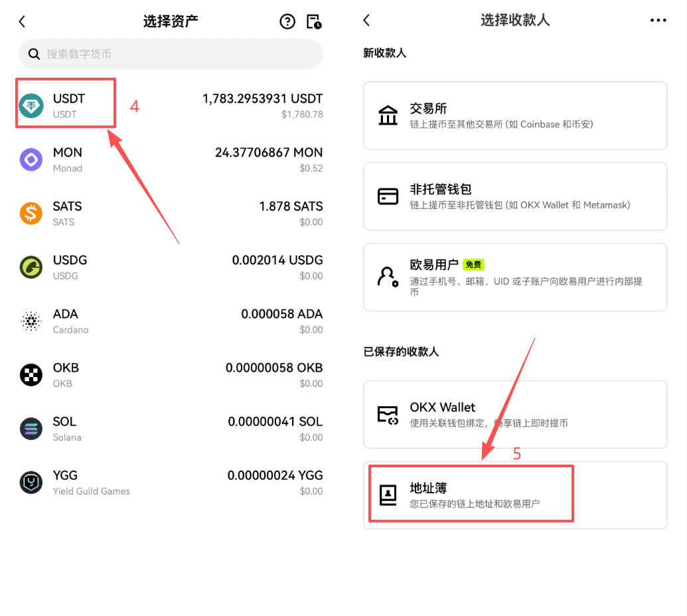Click the 选择资产 page title
The height and width of the screenshot is (616, 687).
pyautogui.click(x=171, y=21)
